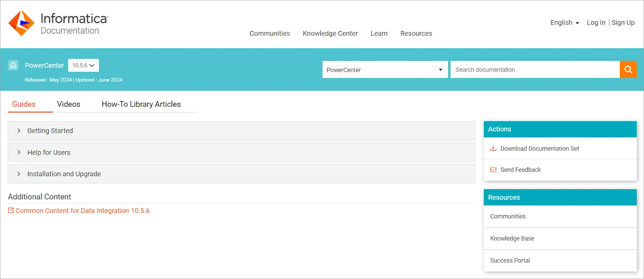
Task: Switch to the How-To Library Articles tab
Action: click(x=141, y=104)
